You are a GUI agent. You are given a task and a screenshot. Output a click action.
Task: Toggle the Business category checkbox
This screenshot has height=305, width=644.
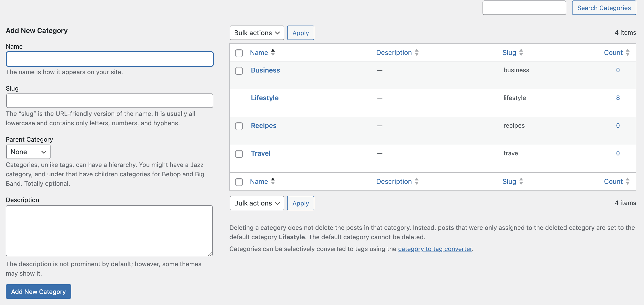click(x=239, y=70)
